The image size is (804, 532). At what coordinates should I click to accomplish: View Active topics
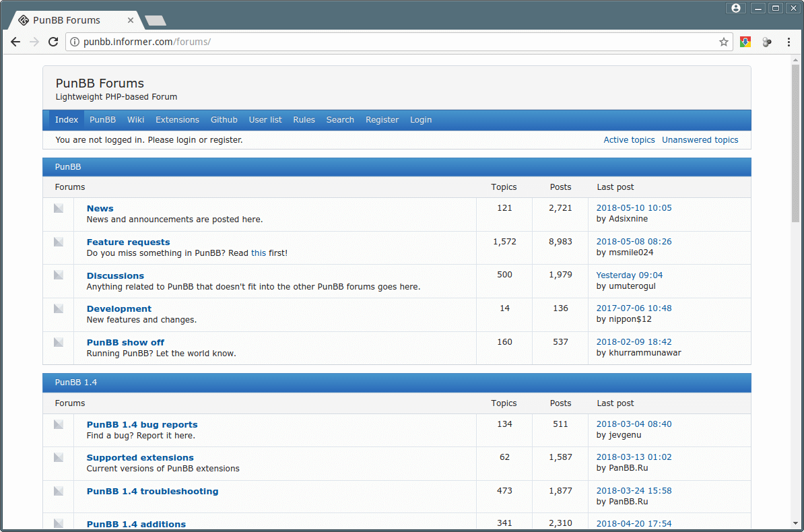(x=629, y=139)
